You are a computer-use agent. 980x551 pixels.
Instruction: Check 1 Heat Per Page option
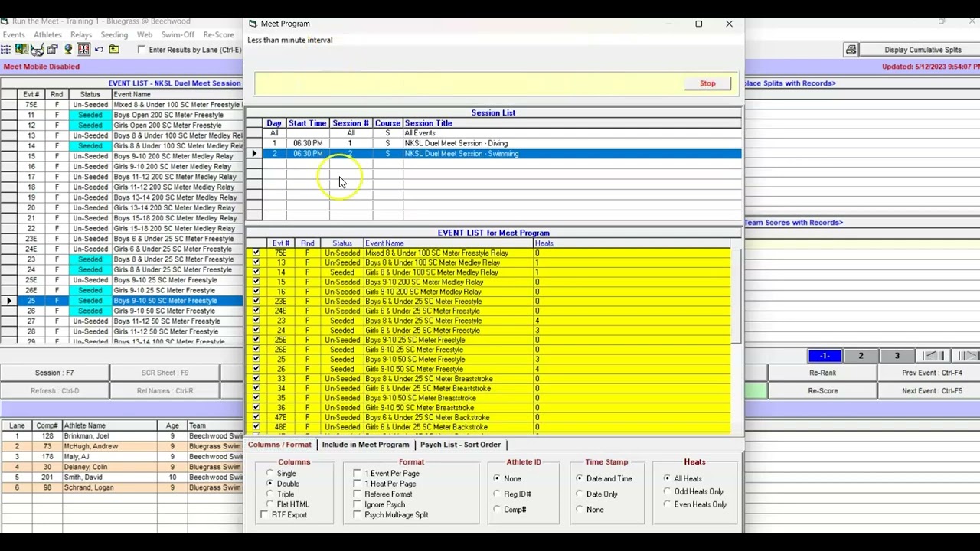357,484
